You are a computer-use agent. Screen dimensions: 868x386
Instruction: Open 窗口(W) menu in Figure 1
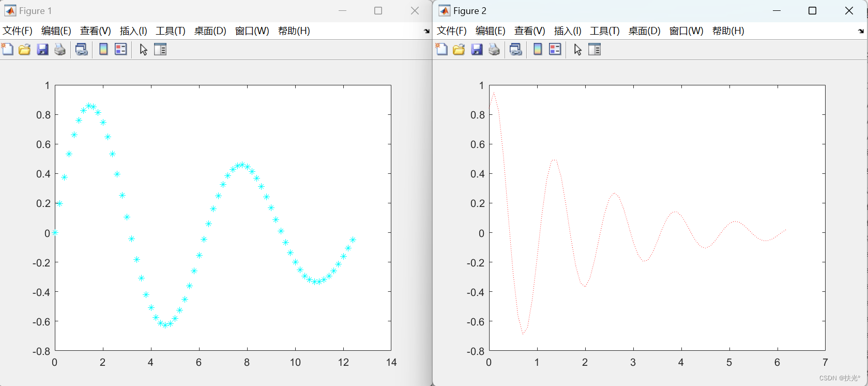[252, 31]
